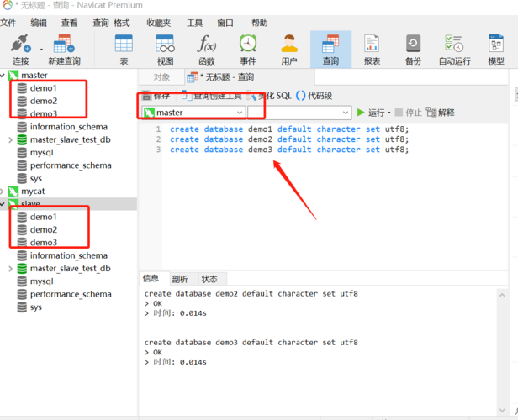The image size is (518, 420).
Task: Open the Function objects icon
Action: 207,50
